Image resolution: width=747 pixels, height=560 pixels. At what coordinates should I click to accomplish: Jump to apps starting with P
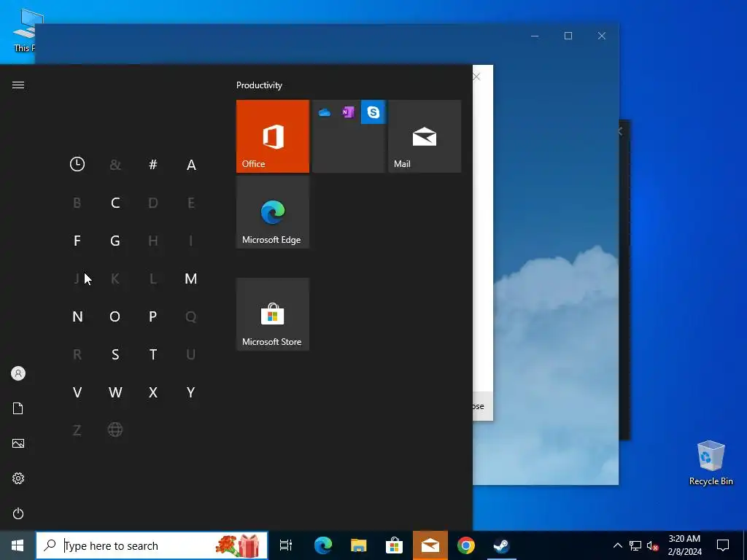[153, 316]
